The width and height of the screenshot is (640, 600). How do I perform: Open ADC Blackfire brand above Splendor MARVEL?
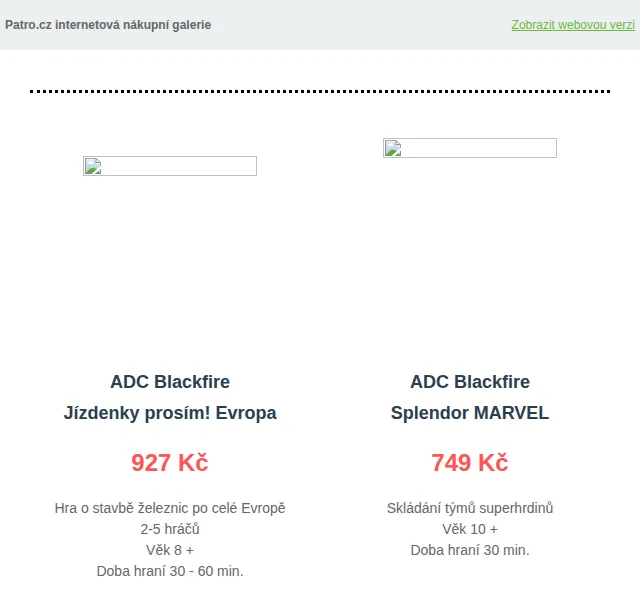470,382
